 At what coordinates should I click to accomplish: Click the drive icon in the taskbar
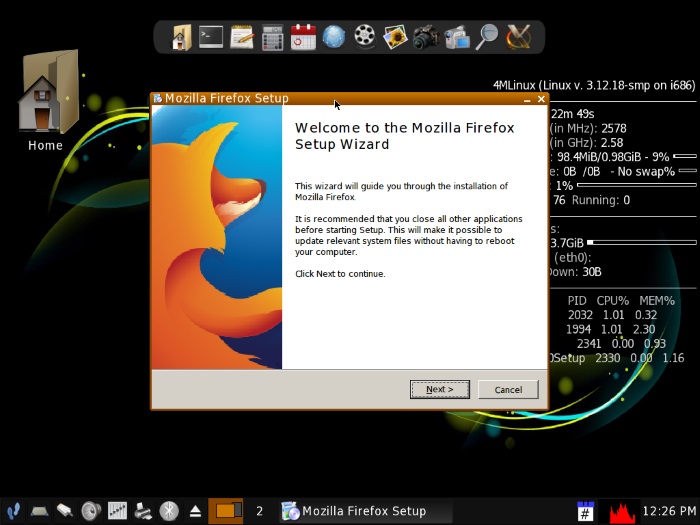[x=39, y=511]
